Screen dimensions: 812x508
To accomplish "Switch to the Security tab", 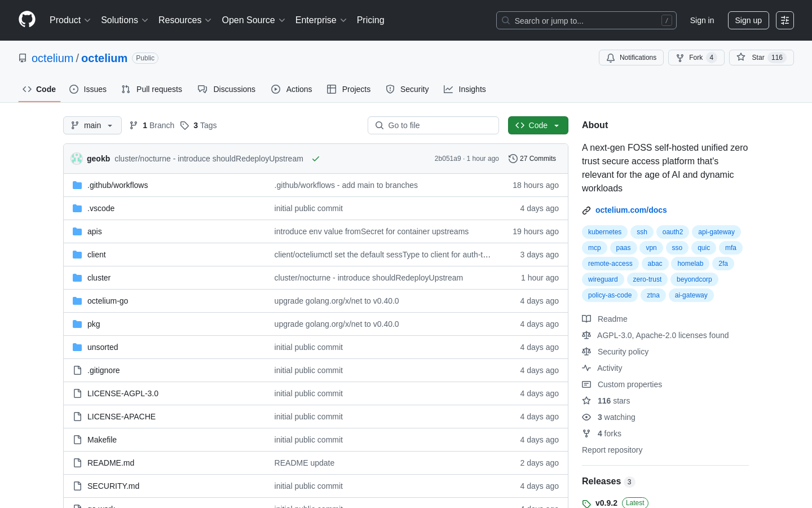I will click(407, 89).
